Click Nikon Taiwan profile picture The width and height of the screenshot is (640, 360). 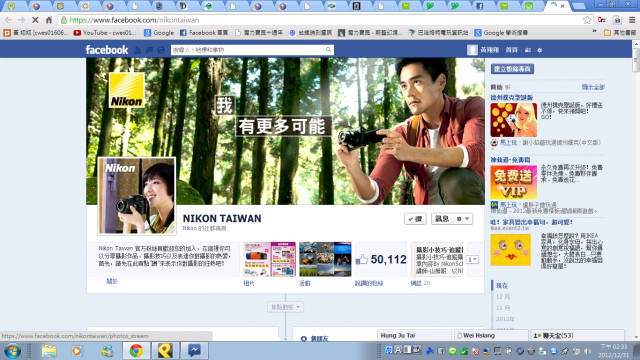click(x=137, y=196)
